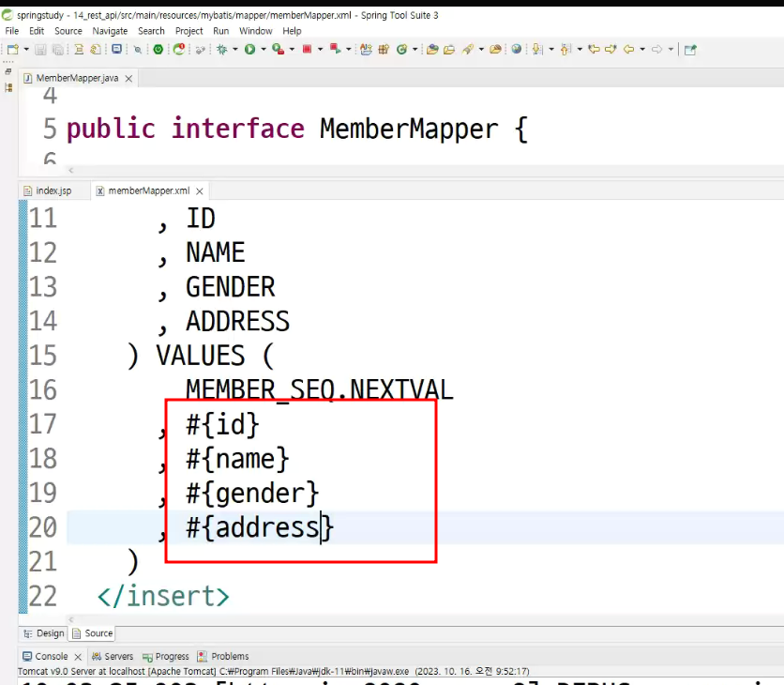Click the Run with Coverage icon
The height and width of the screenshot is (685, 784).
click(x=278, y=49)
